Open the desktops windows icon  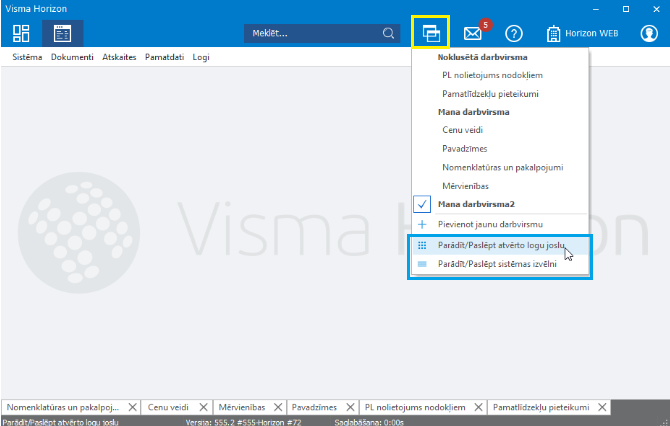tap(431, 33)
